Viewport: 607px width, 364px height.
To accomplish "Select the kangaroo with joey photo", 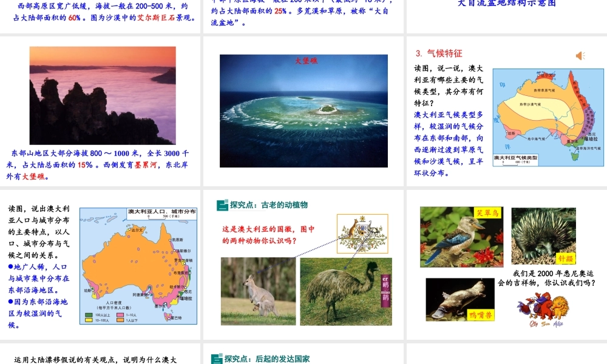I will click(258, 291).
